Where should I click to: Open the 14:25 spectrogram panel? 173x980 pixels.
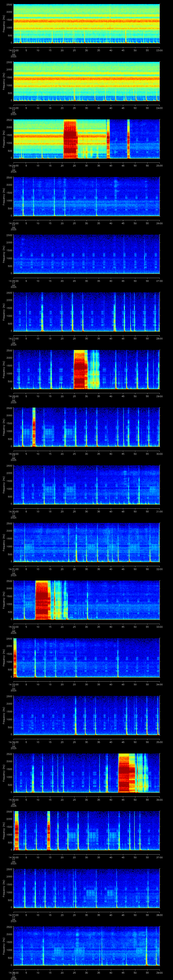click(86, 196)
